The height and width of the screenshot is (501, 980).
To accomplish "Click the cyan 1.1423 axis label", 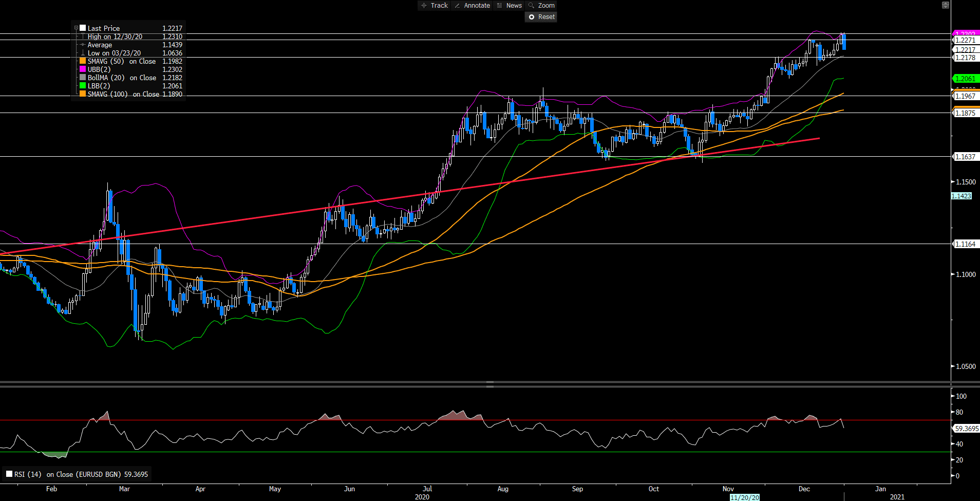I will pyautogui.click(x=961, y=196).
